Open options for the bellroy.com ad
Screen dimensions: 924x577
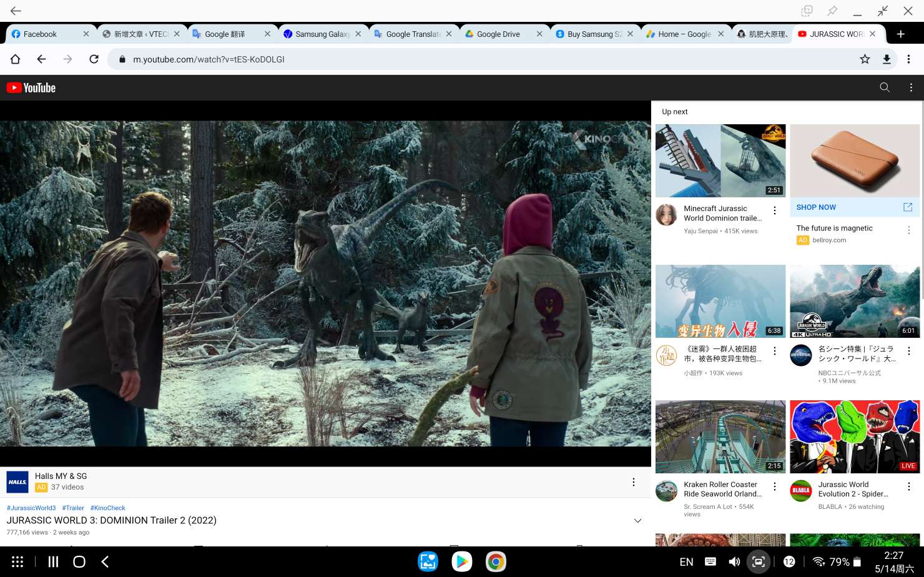coord(909,230)
